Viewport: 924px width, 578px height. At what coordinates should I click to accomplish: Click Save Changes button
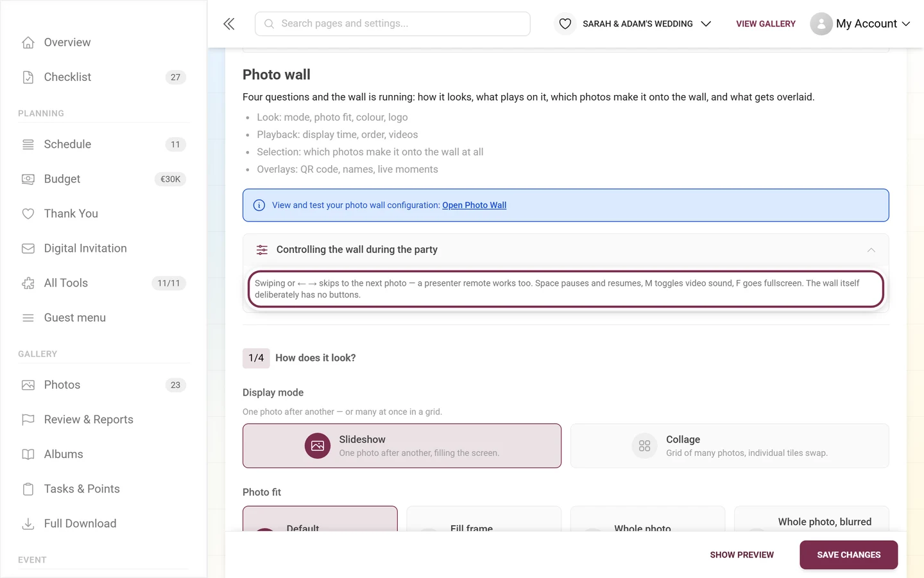848,555
